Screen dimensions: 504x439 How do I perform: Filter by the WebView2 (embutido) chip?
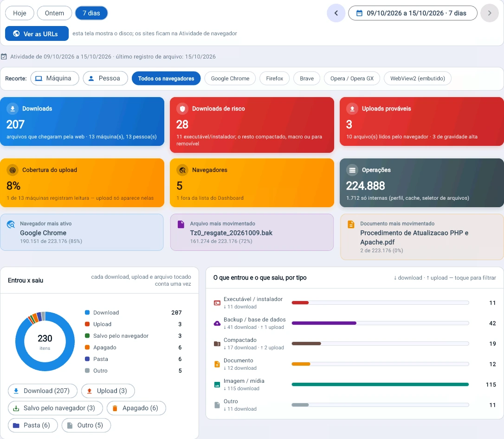click(418, 79)
